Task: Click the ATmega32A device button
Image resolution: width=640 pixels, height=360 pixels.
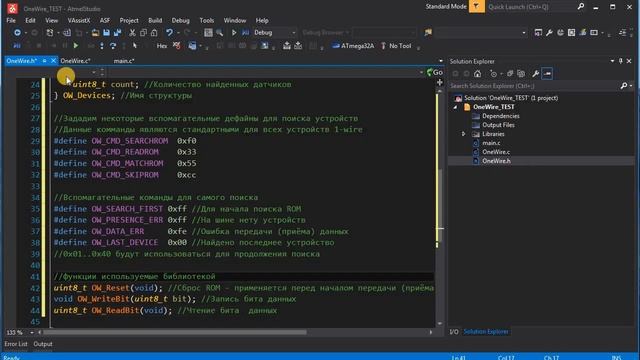Action: tap(353, 46)
